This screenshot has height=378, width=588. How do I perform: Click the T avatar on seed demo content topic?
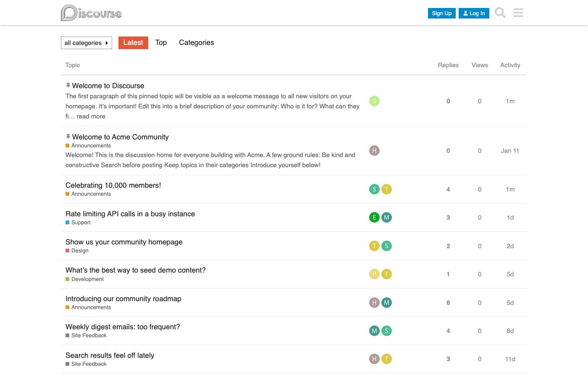pos(386,274)
